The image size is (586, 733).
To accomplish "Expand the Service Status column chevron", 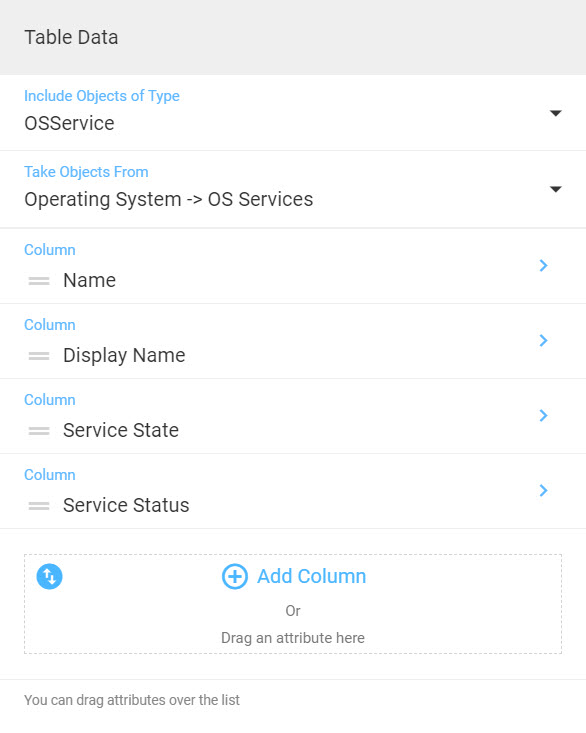I will click(543, 490).
